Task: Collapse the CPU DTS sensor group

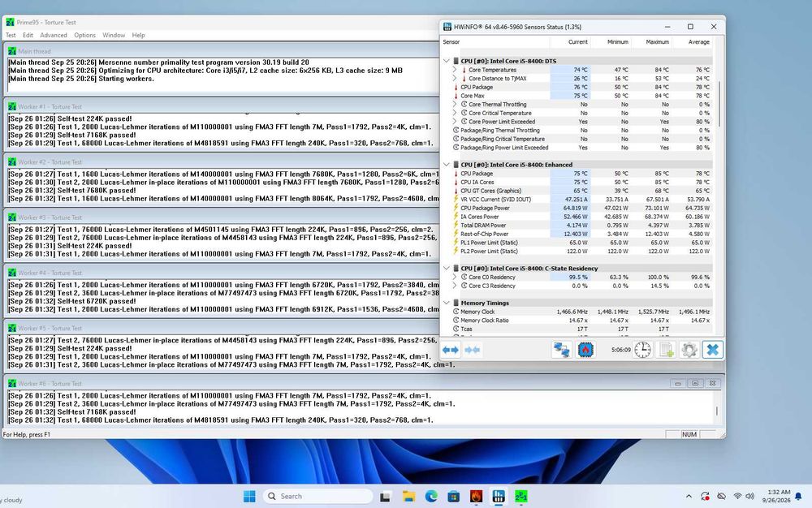Action: [x=447, y=61]
